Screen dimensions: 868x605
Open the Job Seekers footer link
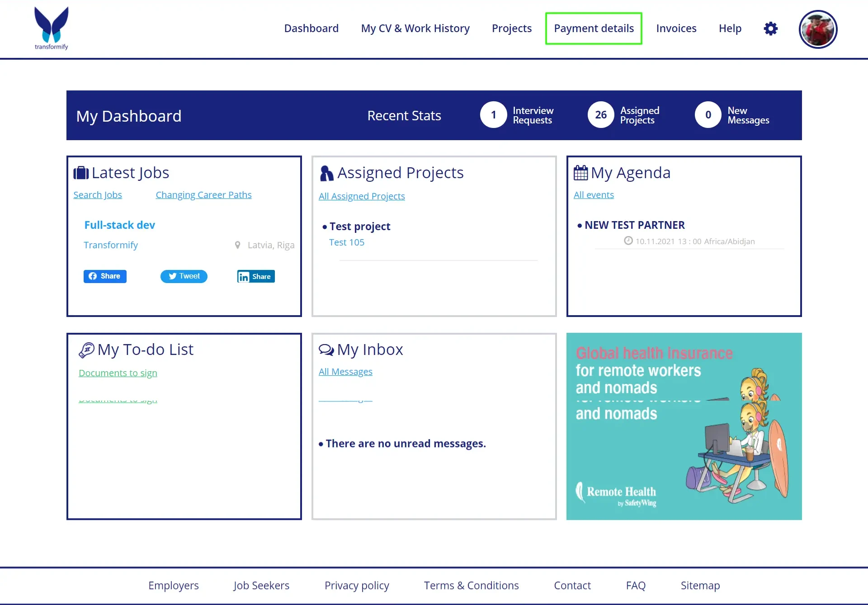[261, 586]
